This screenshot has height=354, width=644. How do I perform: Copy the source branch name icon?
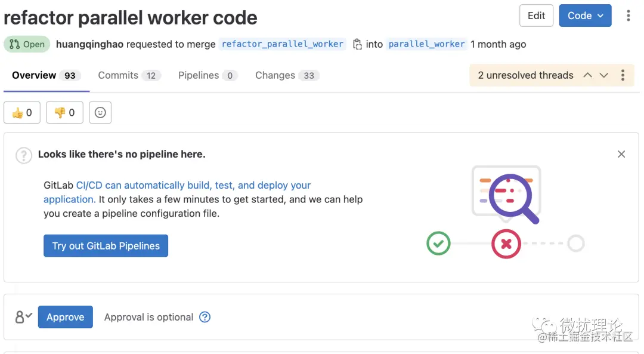click(x=357, y=44)
